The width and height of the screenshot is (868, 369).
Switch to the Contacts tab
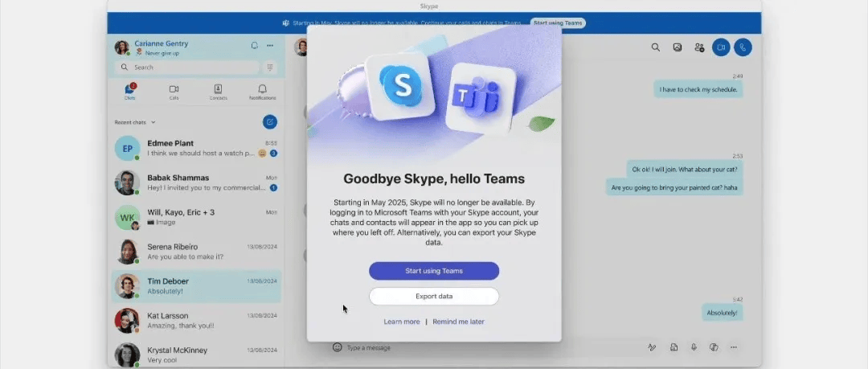click(218, 92)
